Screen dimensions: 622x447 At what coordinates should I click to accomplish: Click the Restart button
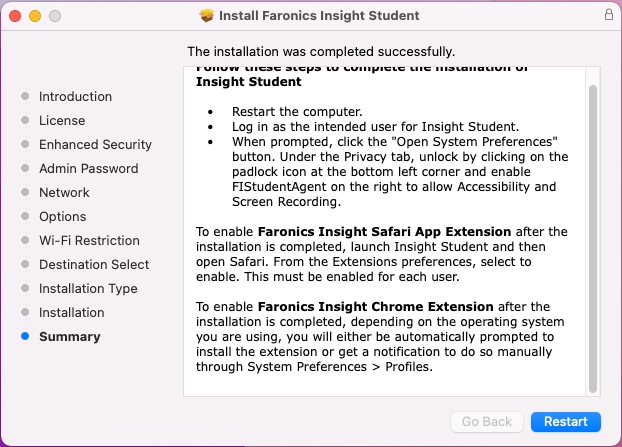point(565,422)
